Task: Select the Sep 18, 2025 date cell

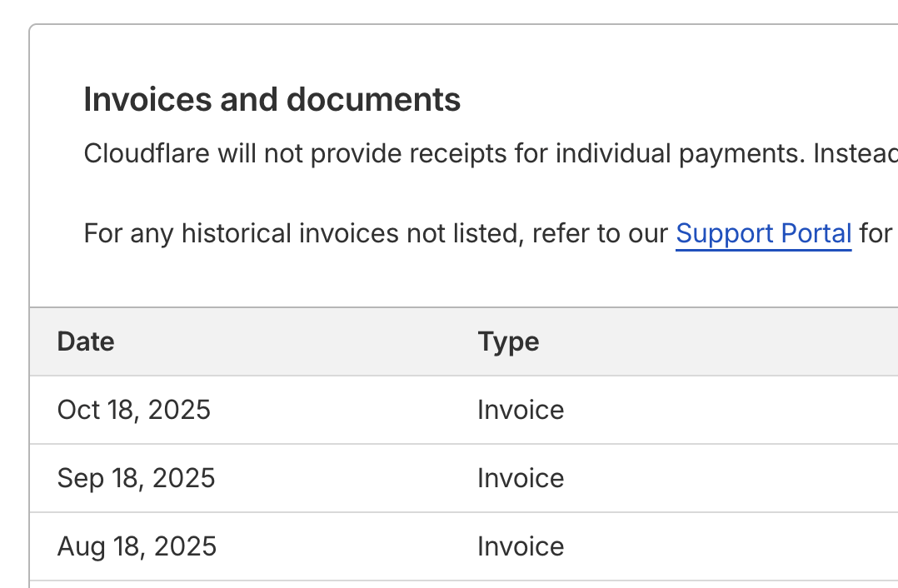Action: tap(136, 478)
